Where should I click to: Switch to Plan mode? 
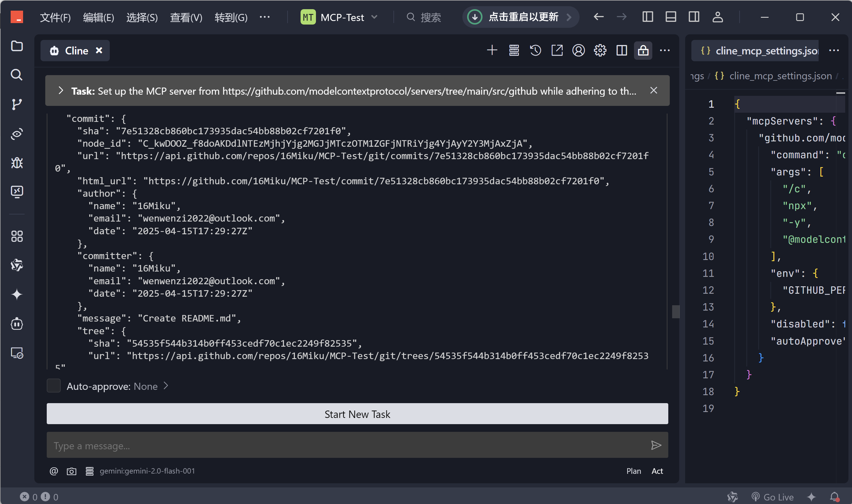(634, 471)
